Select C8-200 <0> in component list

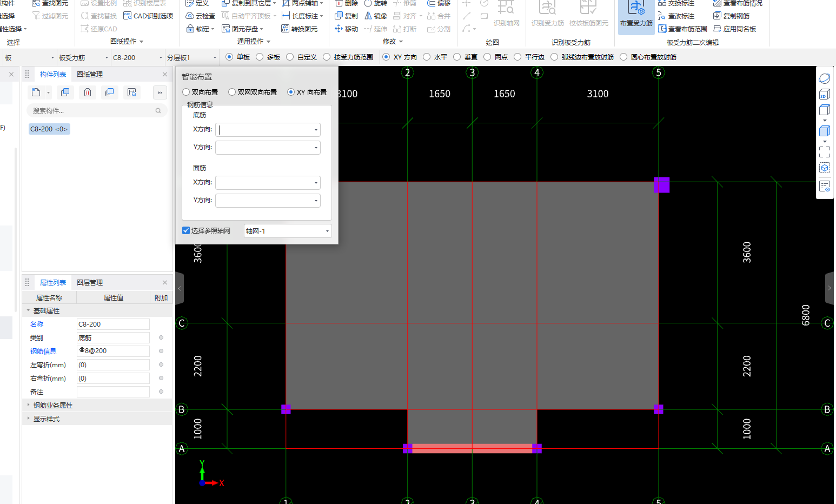coord(49,129)
